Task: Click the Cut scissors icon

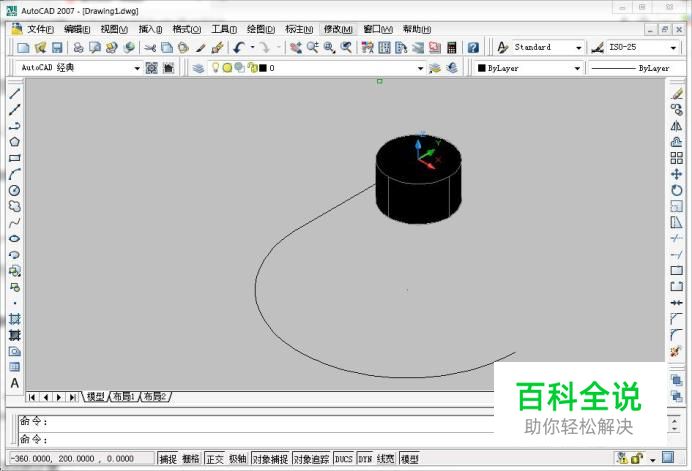Action: [150, 47]
